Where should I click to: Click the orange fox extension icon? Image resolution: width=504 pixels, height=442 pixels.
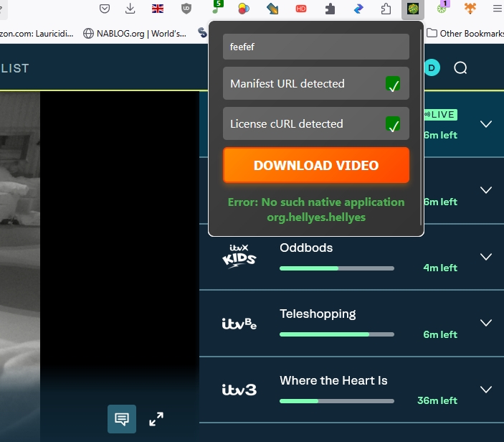470,9
